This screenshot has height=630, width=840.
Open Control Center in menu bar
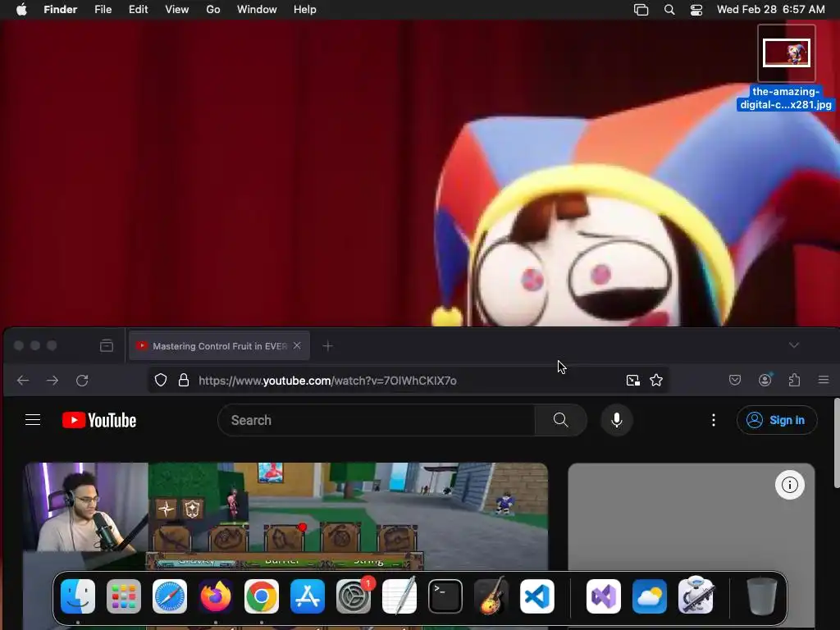(696, 10)
